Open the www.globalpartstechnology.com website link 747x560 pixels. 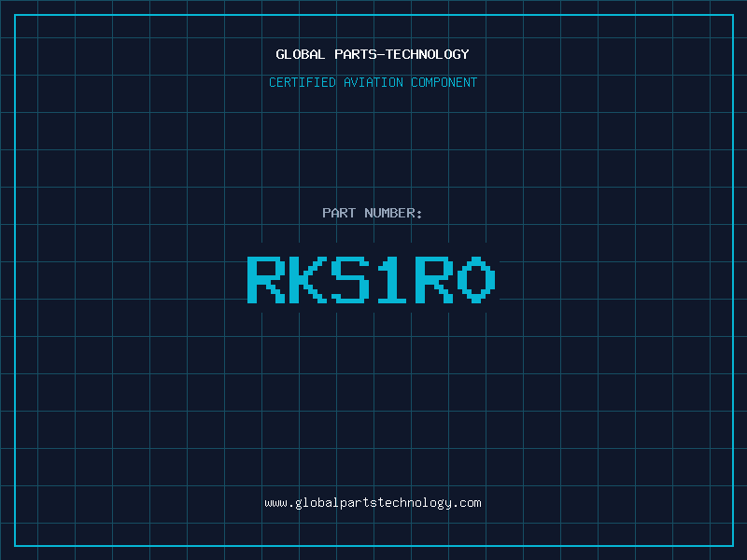[373, 503]
